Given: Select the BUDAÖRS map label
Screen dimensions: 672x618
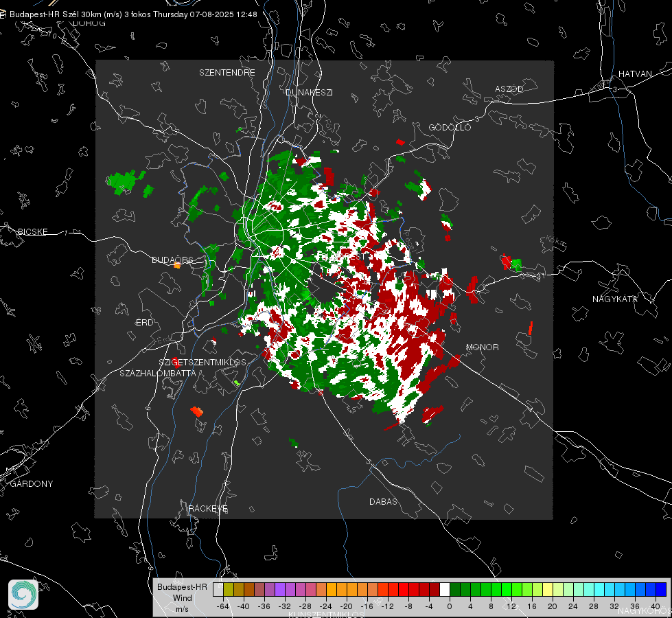Looking at the screenshot, I should coord(172,260).
